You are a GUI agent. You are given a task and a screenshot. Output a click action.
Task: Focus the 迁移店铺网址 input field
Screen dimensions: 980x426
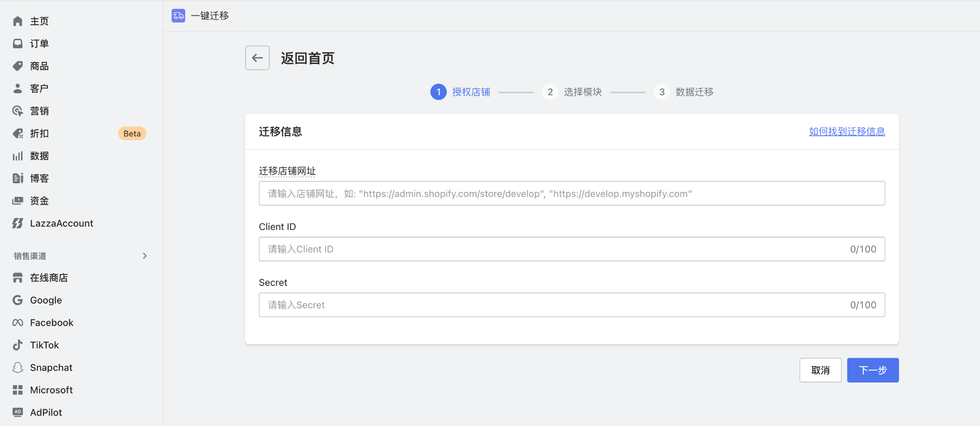(x=571, y=194)
